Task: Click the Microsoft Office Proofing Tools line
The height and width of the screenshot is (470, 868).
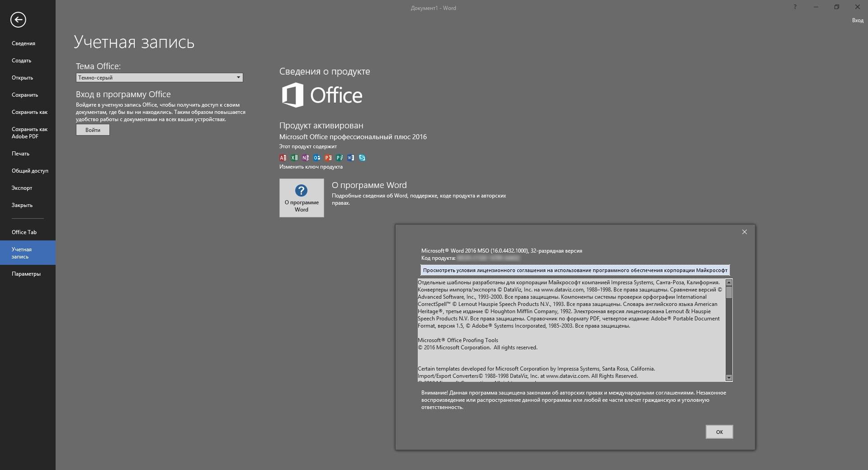Action: pyautogui.click(x=458, y=340)
